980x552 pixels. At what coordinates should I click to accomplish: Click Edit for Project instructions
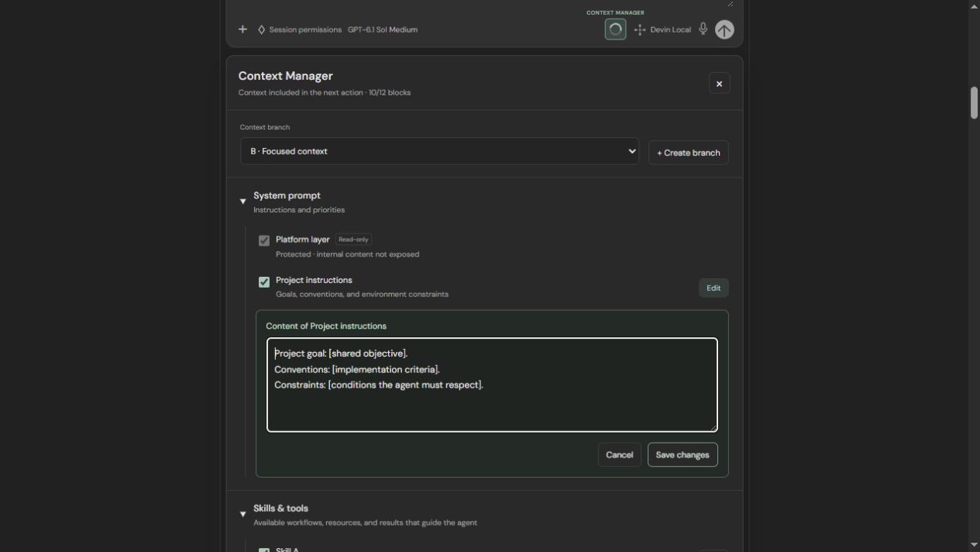point(714,288)
